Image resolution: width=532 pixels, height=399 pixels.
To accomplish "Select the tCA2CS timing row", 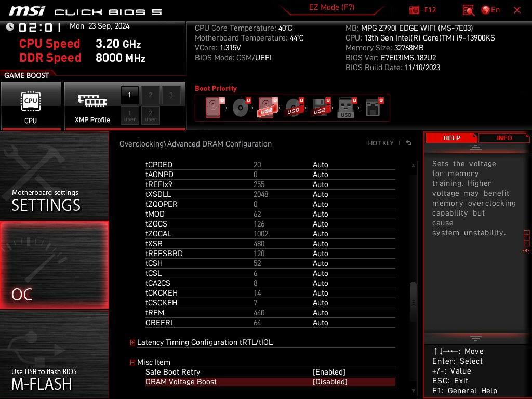I will tap(270, 283).
